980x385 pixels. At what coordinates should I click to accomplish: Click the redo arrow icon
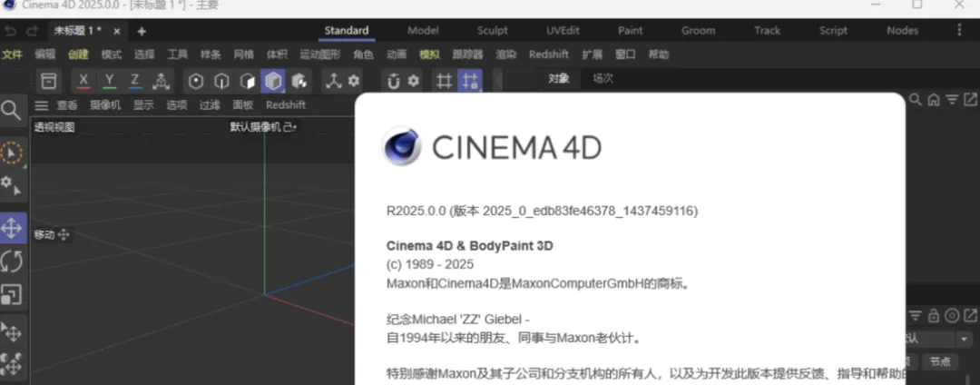[32, 31]
